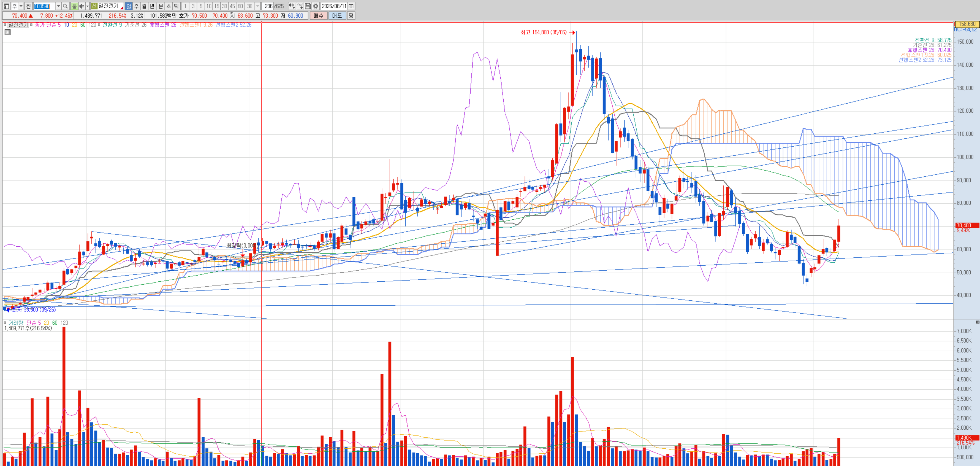Click the add line indicator icon
The image size is (980, 466).
pos(300,6)
